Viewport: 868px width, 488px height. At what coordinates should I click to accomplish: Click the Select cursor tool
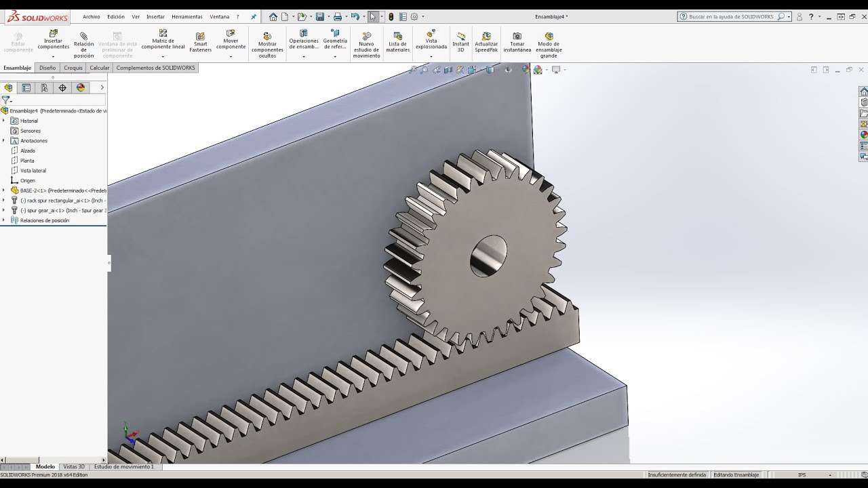click(x=373, y=16)
